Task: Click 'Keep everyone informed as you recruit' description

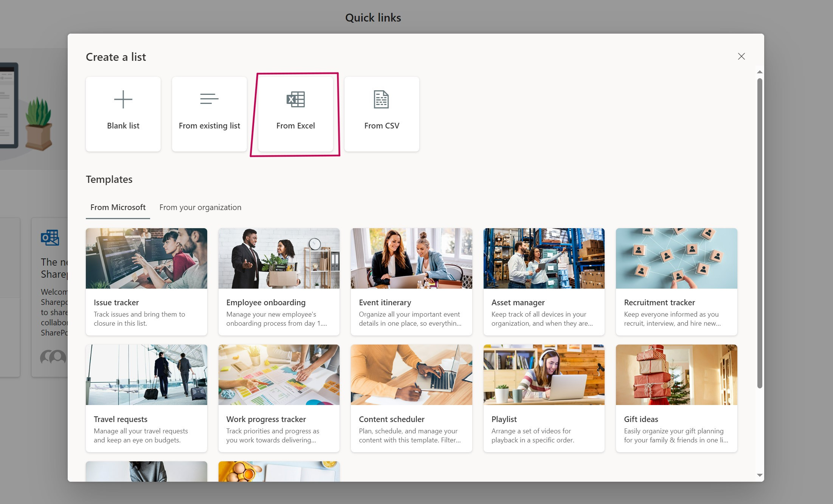Action: (672, 318)
